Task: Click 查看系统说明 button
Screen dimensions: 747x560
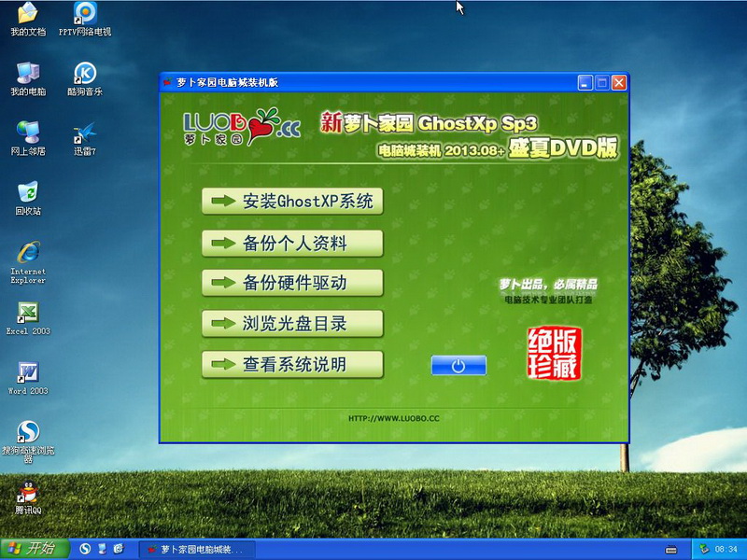Action: point(293,364)
